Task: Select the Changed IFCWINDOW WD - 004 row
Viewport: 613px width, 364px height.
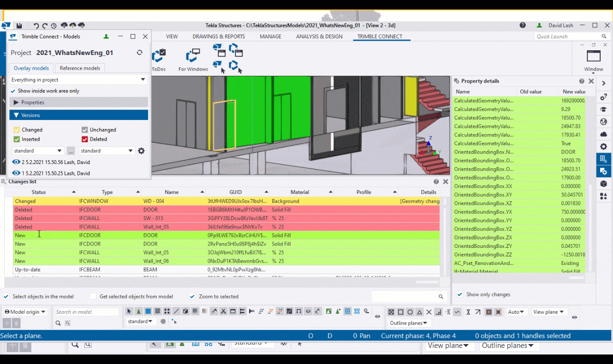Action: pyautogui.click(x=226, y=201)
